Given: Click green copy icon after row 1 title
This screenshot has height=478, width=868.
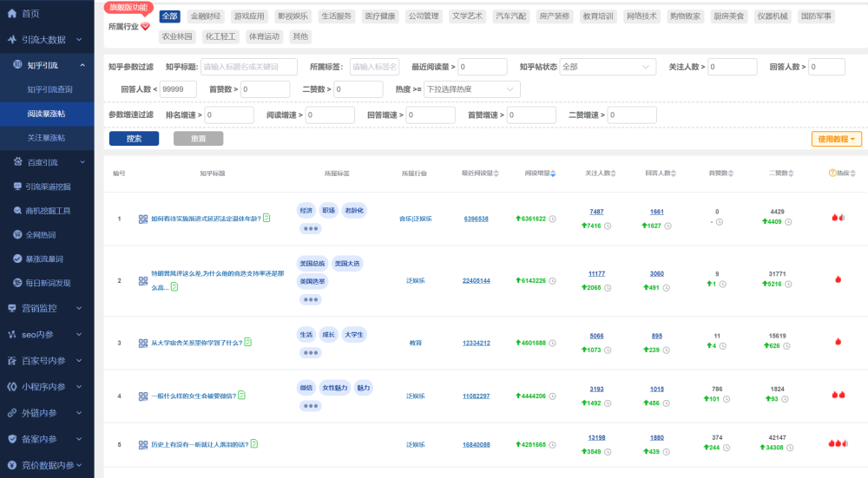Looking at the screenshot, I should [x=266, y=218].
